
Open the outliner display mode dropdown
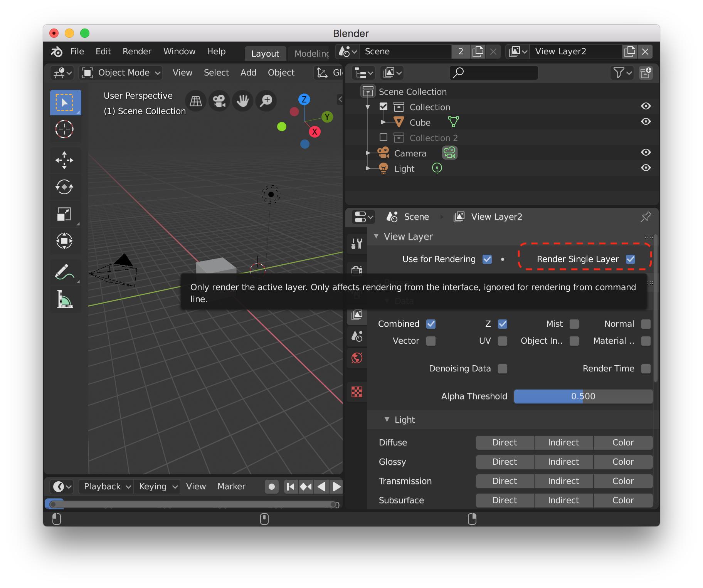[x=392, y=73]
